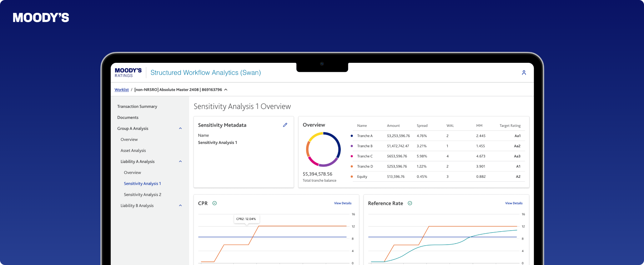644x265 pixels.
Task: Click spread value 5.98%
Action: tap(422, 156)
